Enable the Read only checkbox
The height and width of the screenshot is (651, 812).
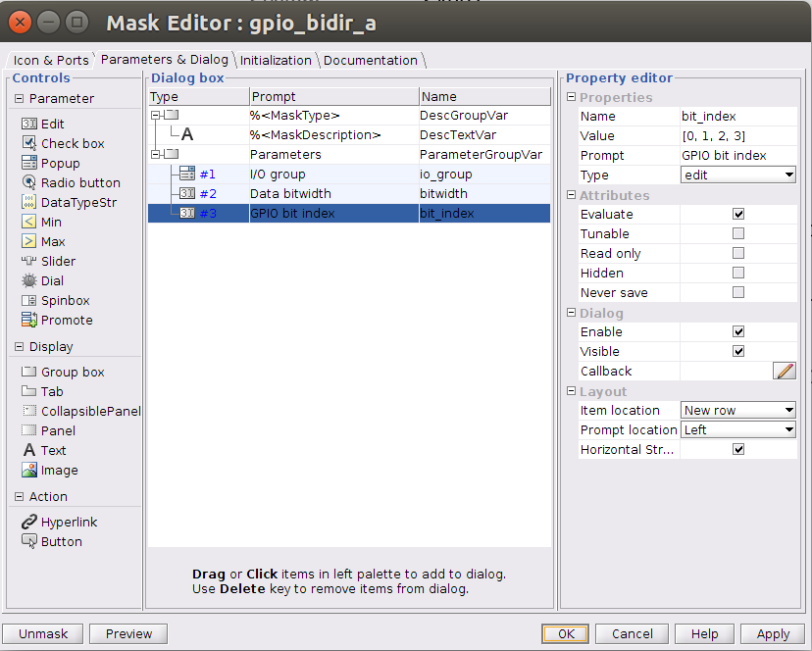click(738, 253)
